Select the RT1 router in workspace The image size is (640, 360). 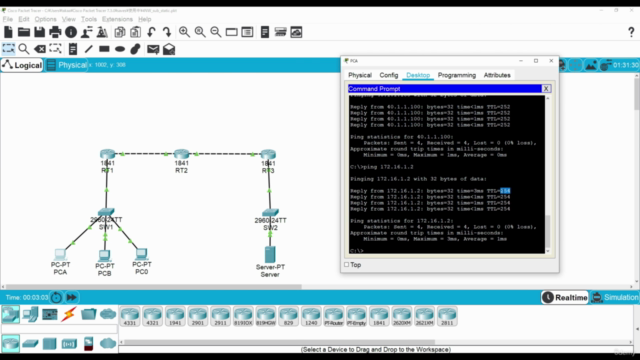click(x=108, y=154)
